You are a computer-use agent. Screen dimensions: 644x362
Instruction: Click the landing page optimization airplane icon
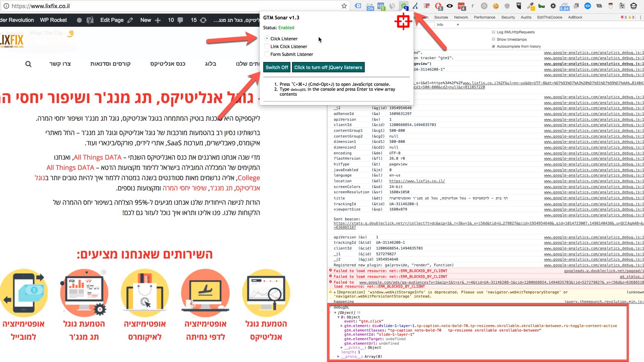coord(205,293)
